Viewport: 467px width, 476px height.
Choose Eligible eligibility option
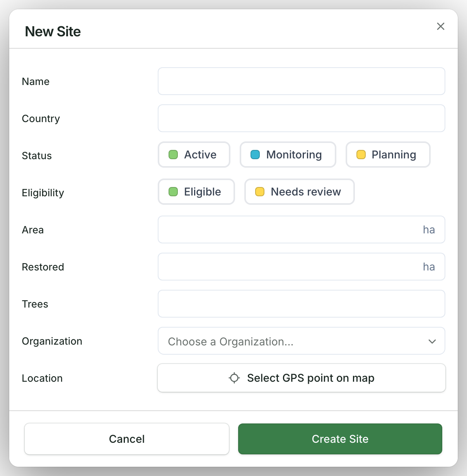click(x=196, y=192)
